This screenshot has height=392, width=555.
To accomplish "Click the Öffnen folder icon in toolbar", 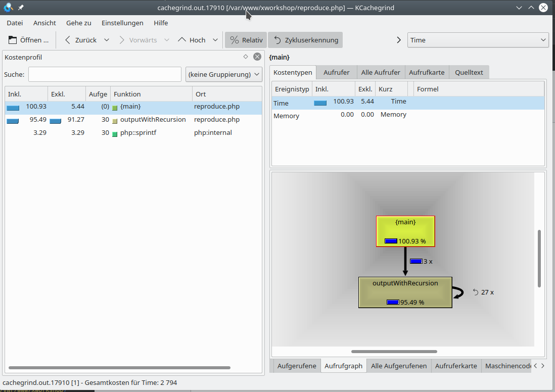I will coord(13,40).
